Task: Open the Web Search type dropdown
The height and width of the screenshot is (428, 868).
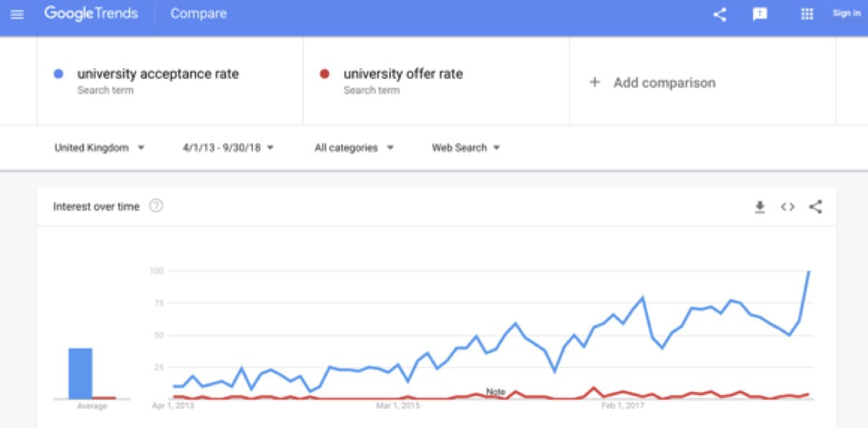Action: [466, 147]
